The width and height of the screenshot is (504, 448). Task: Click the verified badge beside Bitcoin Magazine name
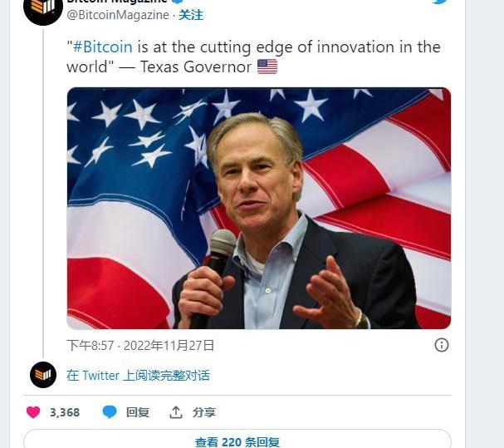tap(178, 2)
